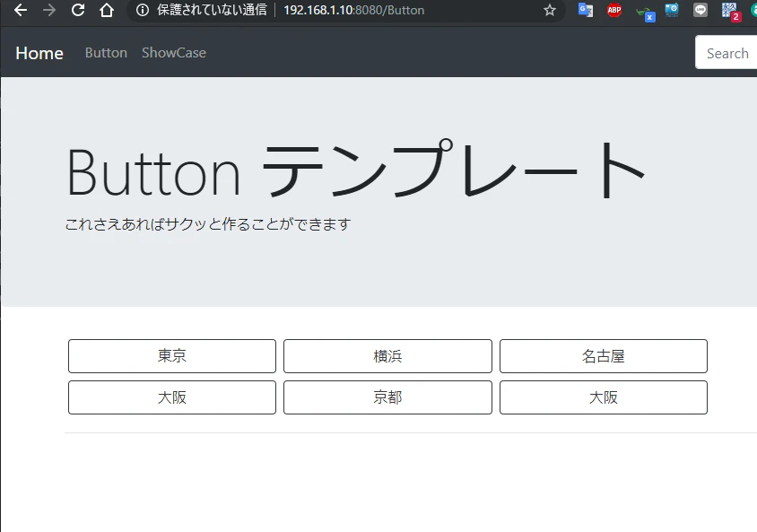Focus the Search input field

(727, 53)
